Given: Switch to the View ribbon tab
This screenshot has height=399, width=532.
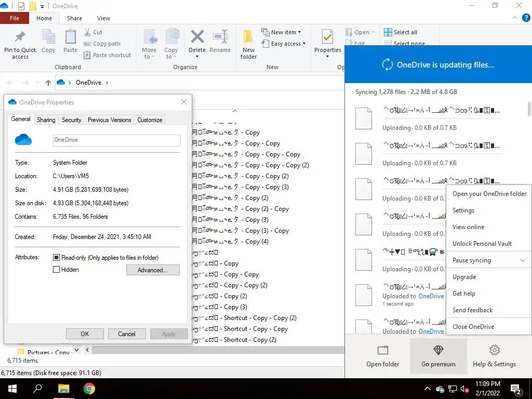Looking at the screenshot, I should click(x=103, y=18).
